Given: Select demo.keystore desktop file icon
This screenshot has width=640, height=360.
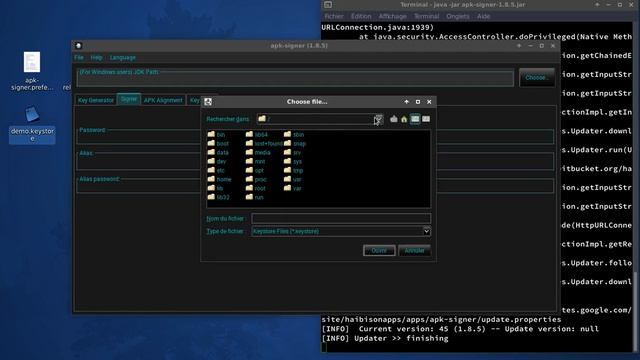Looking at the screenshot, I should 32,124.
